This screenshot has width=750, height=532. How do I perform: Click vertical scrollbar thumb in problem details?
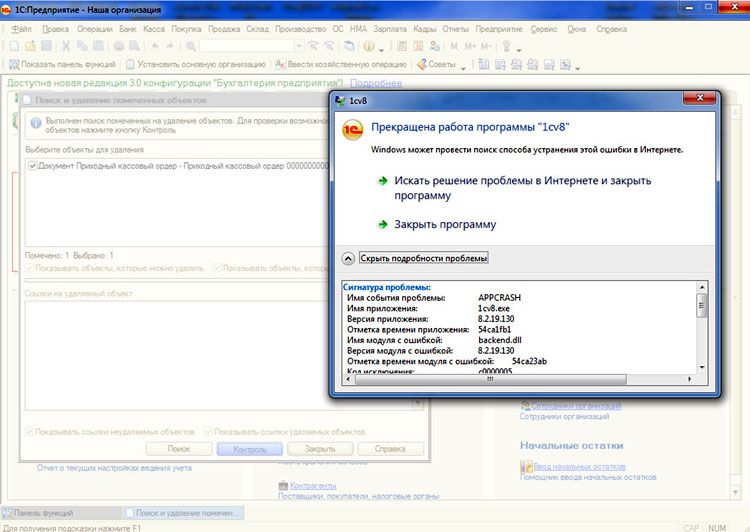click(x=702, y=306)
